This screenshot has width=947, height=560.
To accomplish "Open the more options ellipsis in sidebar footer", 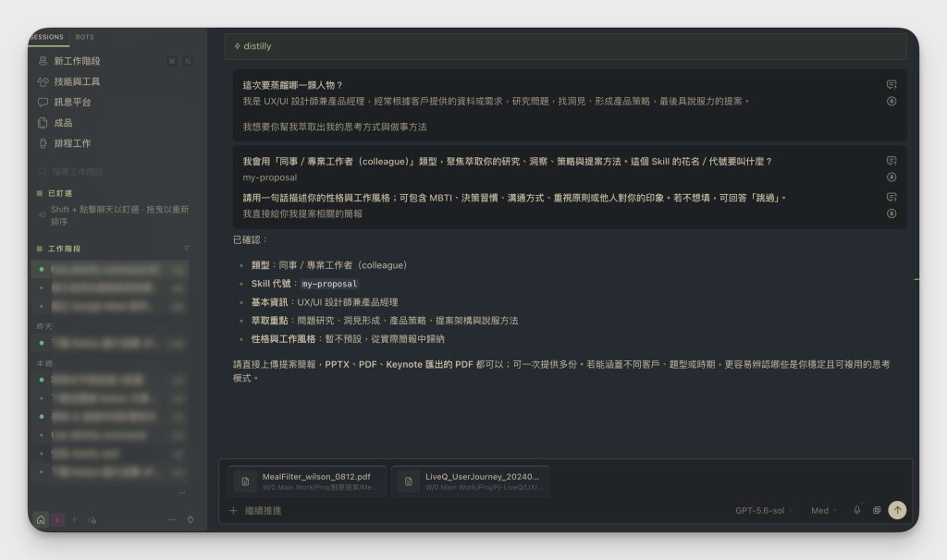I will point(172,519).
